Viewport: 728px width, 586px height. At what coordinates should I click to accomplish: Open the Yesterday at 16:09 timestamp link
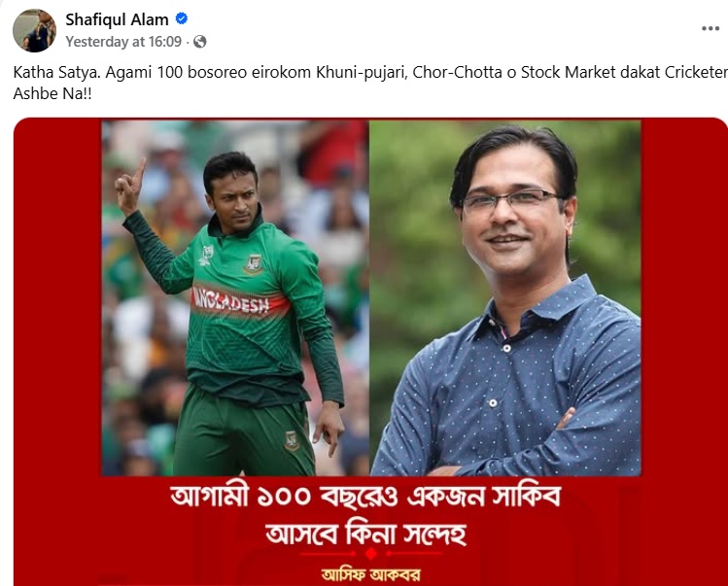[123, 42]
